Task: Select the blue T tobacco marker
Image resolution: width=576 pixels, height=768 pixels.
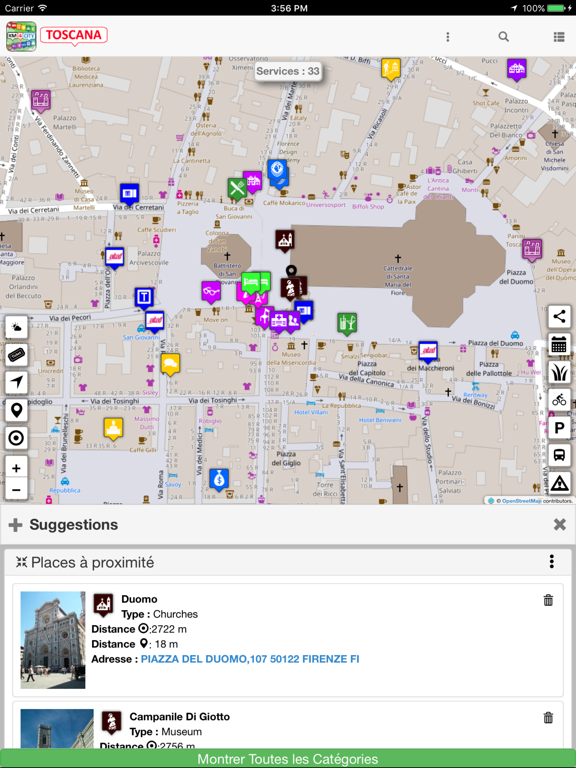Action: (144, 298)
